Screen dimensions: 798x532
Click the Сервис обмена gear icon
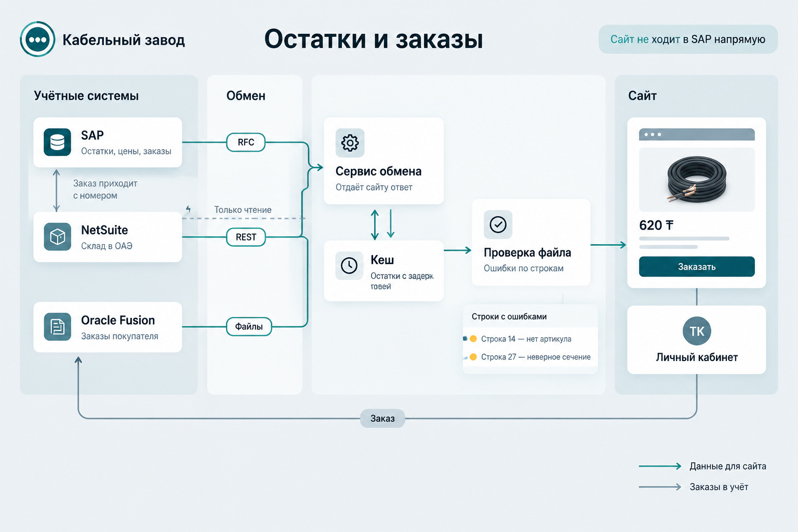pyautogui.click(x=350, y=143)
